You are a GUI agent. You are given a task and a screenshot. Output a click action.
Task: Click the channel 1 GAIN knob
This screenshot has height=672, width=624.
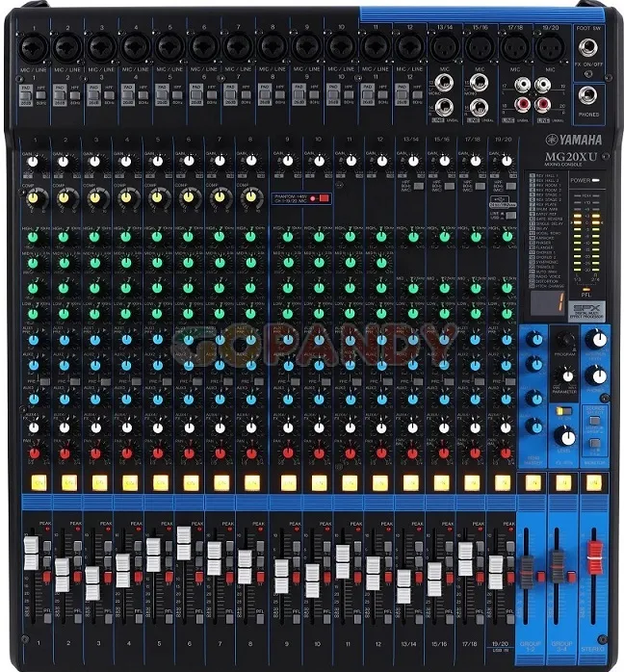(32, 162)
